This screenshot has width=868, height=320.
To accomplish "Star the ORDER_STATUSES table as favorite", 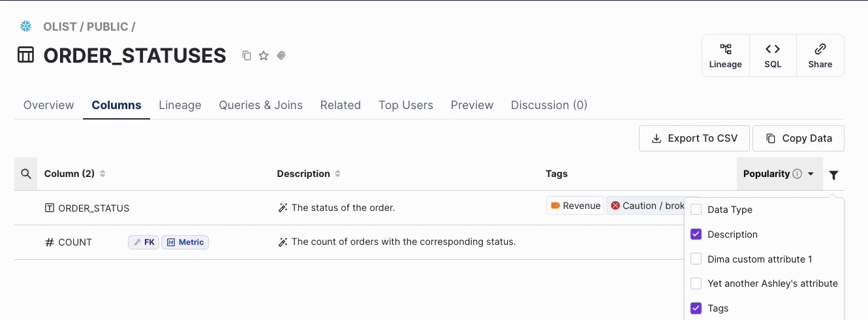I will click(264, 56).
